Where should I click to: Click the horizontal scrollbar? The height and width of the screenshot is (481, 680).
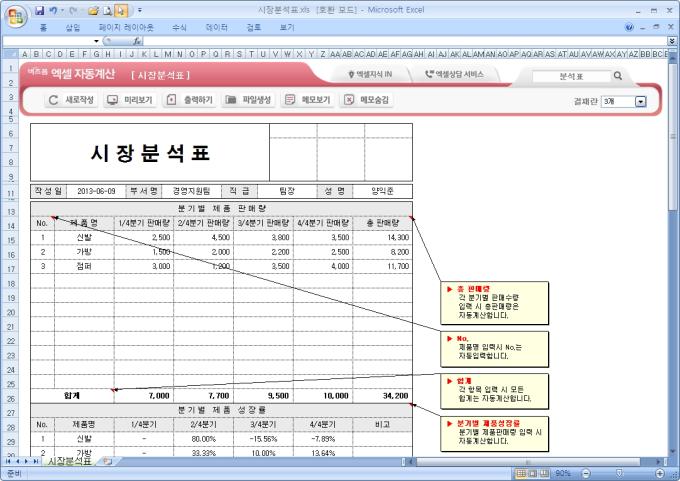(x=527, y=462)
